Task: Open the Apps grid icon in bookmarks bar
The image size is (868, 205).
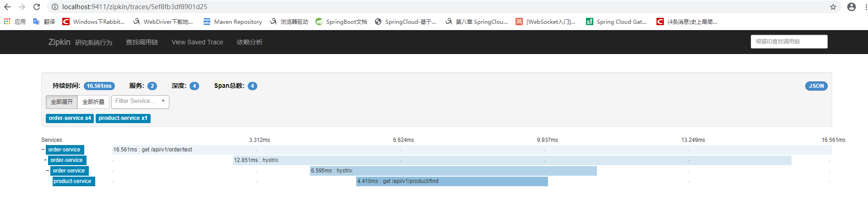Action: tap(7, 22)
